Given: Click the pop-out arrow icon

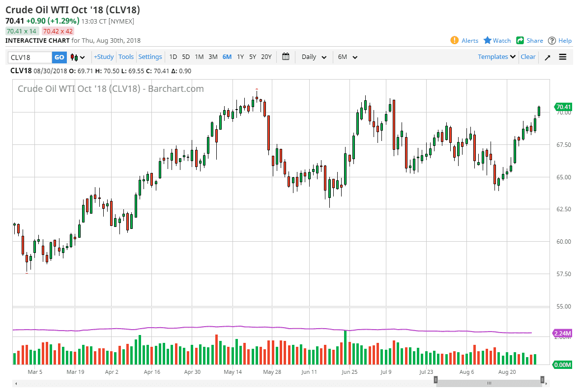Looking at the screenshot, I should coord(547,57).
